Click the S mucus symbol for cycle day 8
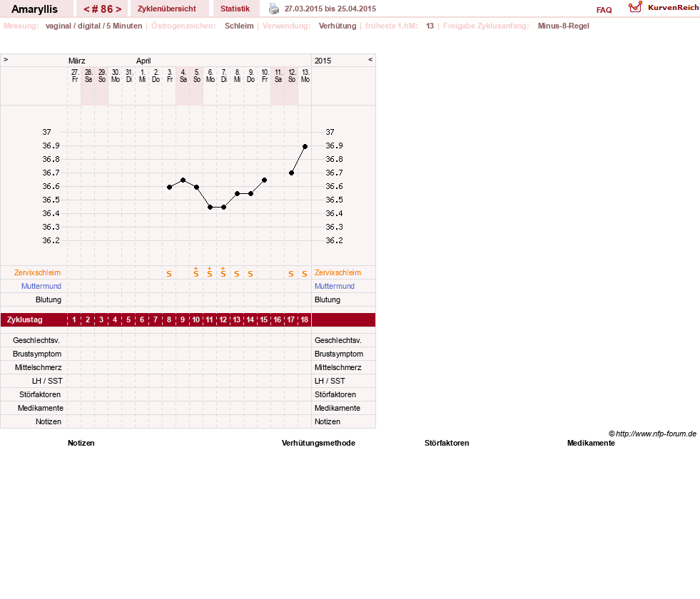The width and height of the screenshot is (700, 599). [168, 274]
